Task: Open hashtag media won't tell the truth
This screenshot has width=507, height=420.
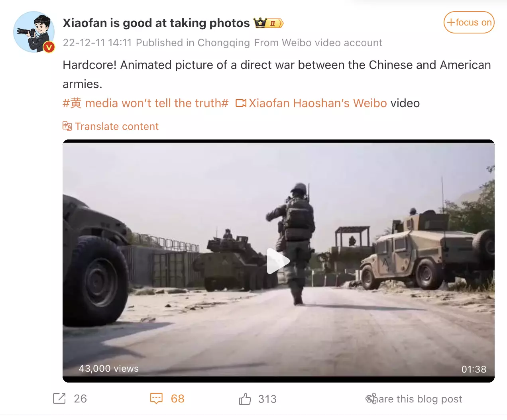Action: point(145,103)
